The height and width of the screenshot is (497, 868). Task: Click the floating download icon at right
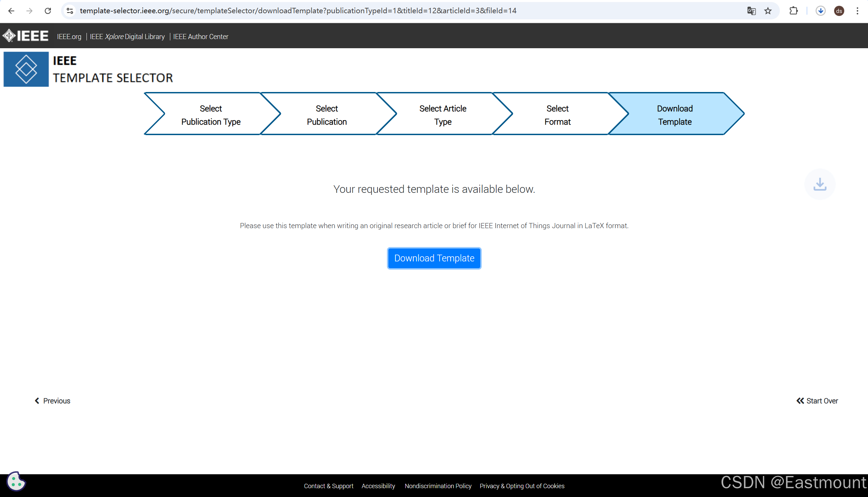[819, 184]
